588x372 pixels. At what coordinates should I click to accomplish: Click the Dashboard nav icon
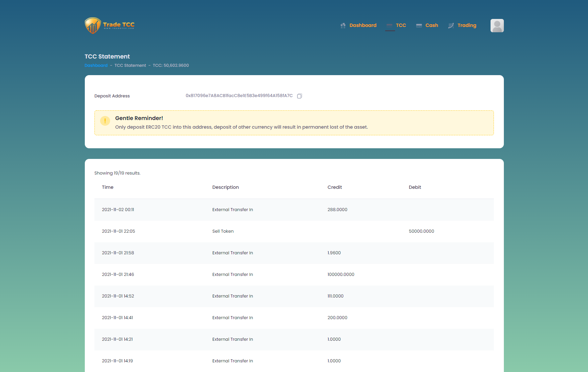pyautogui.click(x=343, y=26)
